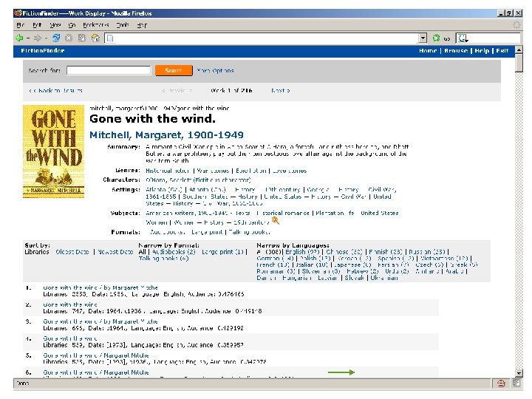Open Browse in FictionFinder header
This screenshot has height=399, width=532.
(x=456, y=50)
